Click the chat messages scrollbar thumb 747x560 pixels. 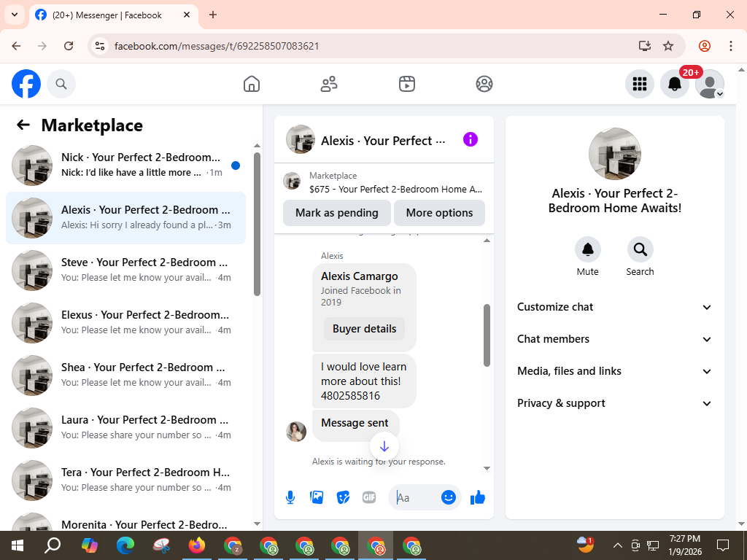487,335
